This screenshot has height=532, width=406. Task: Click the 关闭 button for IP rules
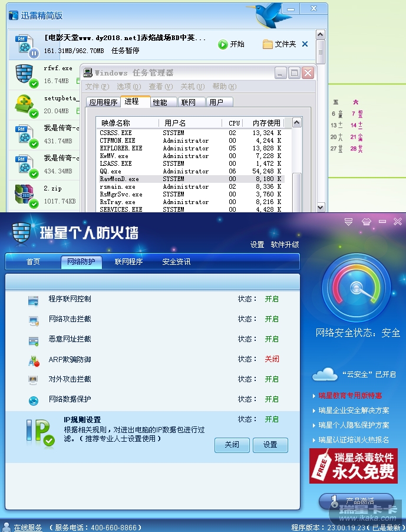pyautogui.click(x=232, y=445)
